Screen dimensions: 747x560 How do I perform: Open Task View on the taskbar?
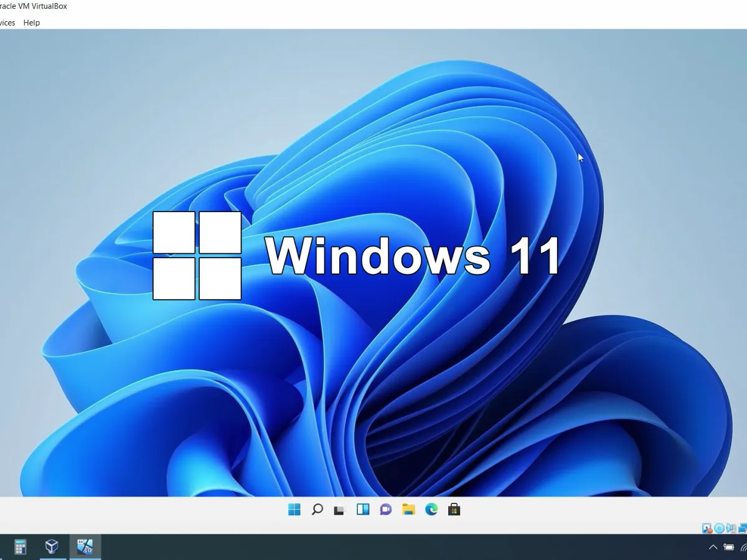pyautogui.click(x=339, y=510)
